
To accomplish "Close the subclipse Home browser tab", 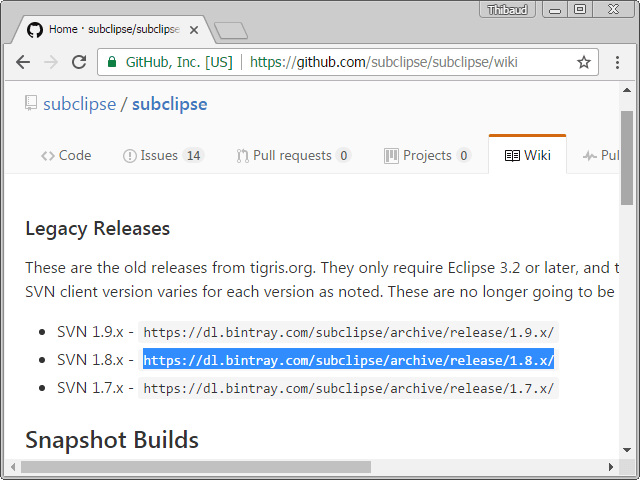I will pos(194,30).
